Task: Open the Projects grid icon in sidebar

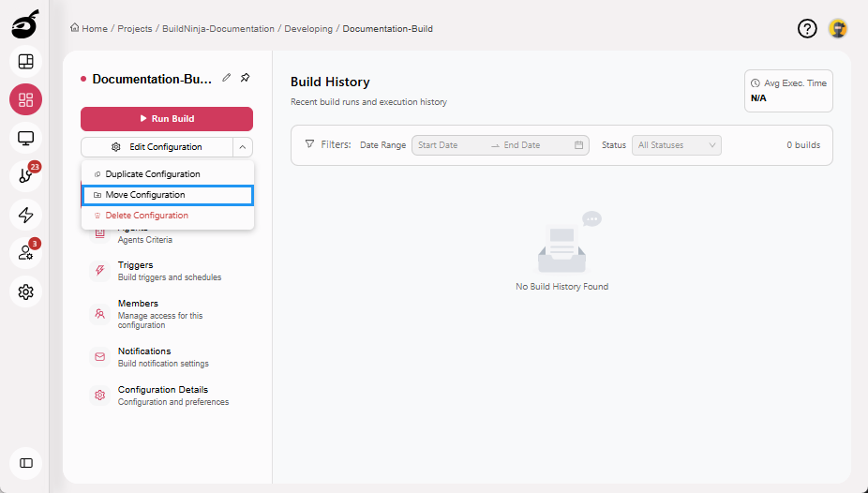Action: click(x=26, y=99)
